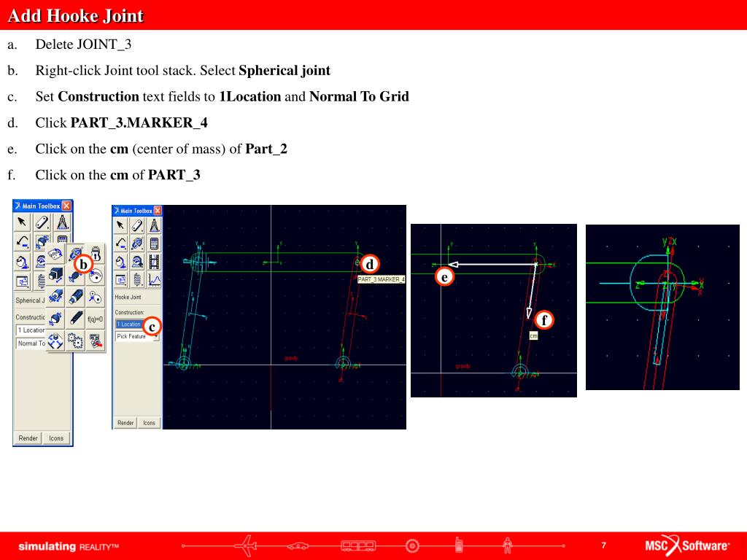Pick the Select arrow in the second Main Toolbox
Image resolution: width=747 pixels, height=560 pixels.
120,225
